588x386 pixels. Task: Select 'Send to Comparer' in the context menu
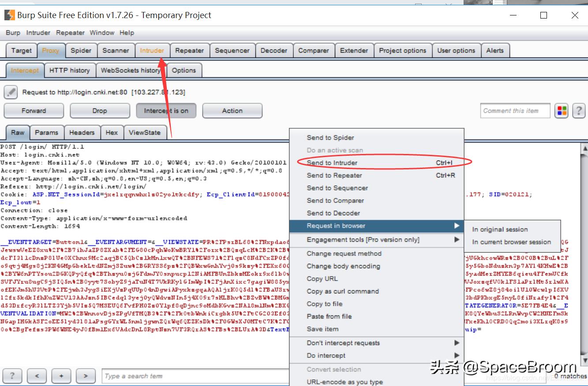pyautogui.click(x=377, y=200)
